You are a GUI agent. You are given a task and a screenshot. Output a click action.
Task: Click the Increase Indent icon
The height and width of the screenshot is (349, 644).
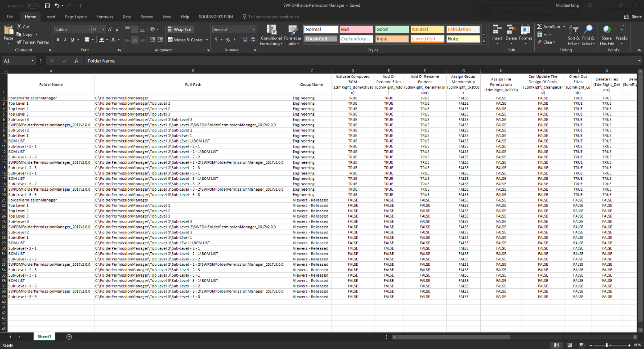[160, 40]
